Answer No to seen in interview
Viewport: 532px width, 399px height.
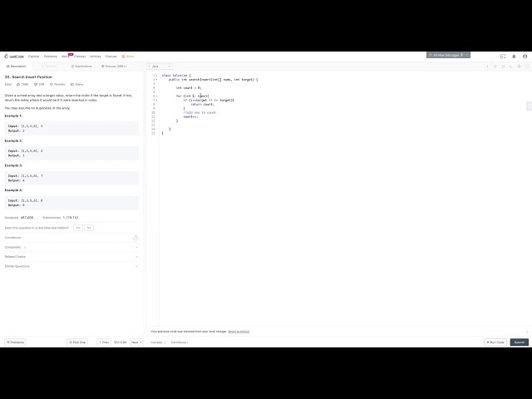(x=89, y=228)
